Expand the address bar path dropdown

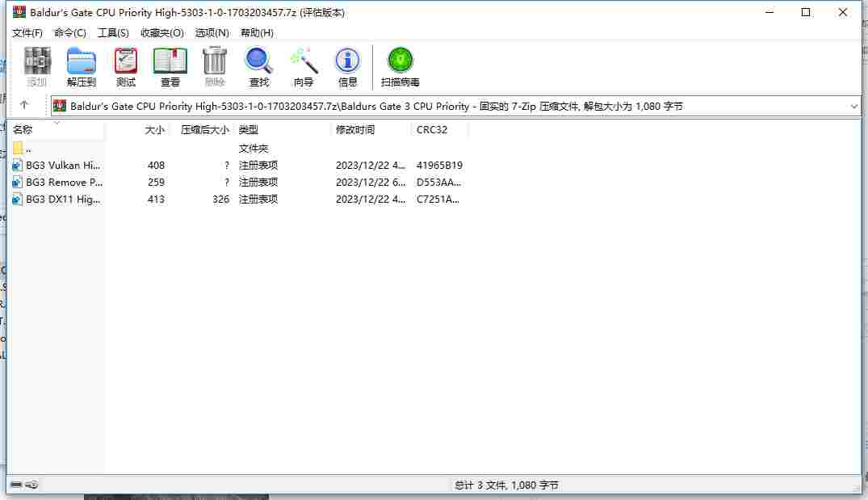pos(853,107)
